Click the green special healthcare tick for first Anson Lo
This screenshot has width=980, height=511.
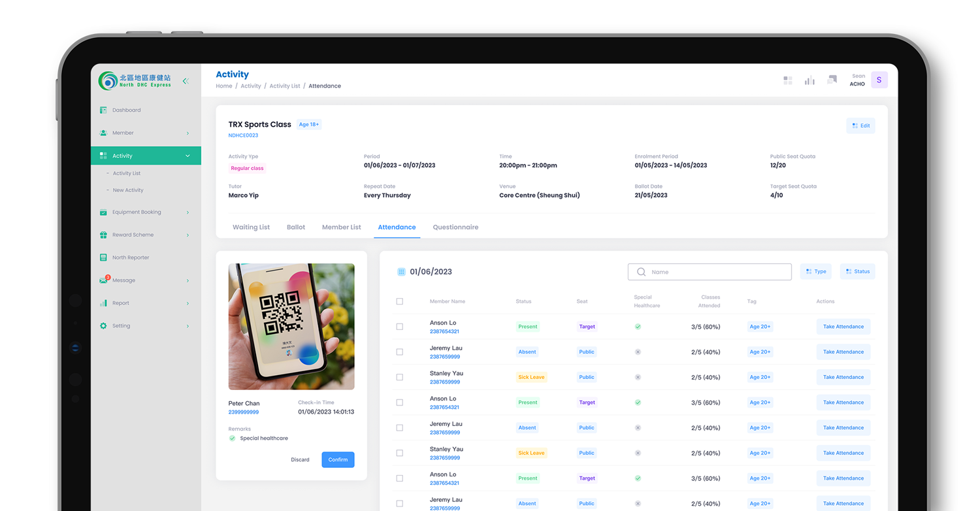point(638,327)
